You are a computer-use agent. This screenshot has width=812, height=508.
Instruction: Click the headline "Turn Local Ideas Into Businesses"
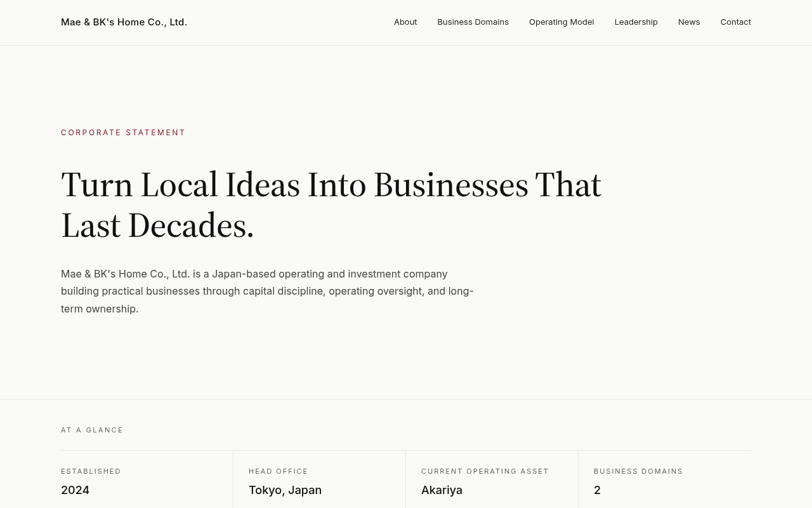[x=331, y=204]
